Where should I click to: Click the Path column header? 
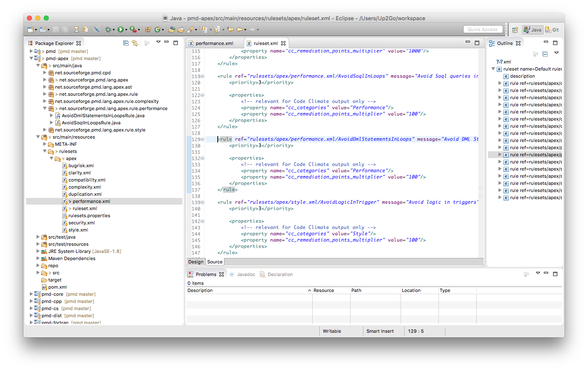[375, 290]
